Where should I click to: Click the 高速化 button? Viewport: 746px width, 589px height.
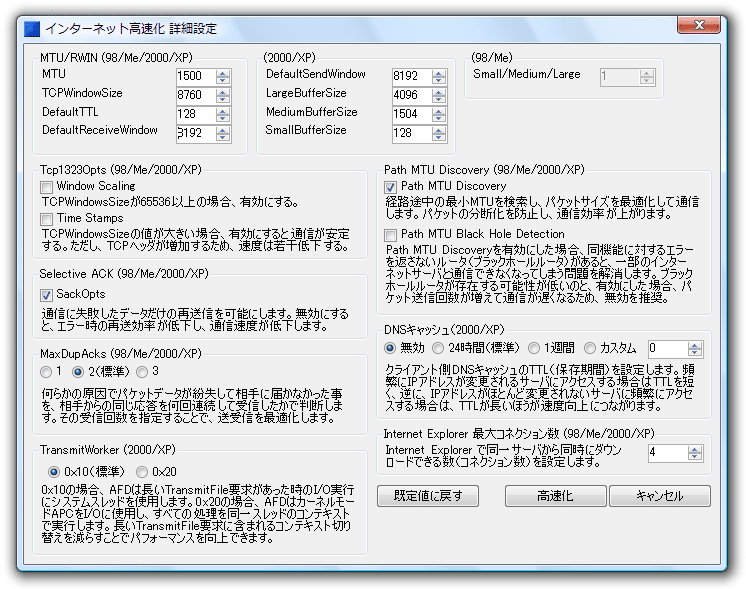[555, 496]
